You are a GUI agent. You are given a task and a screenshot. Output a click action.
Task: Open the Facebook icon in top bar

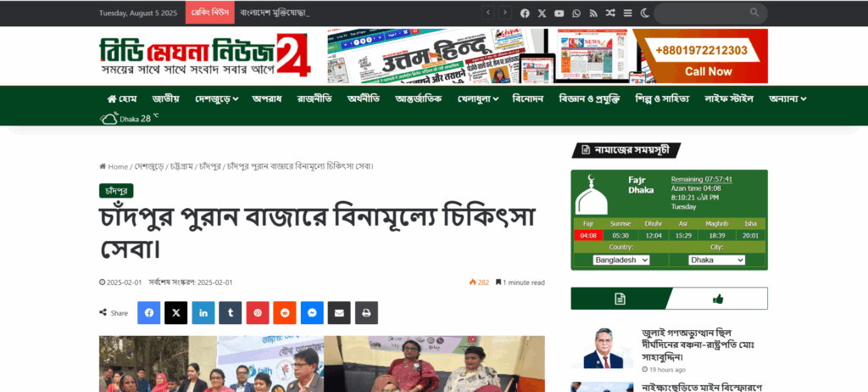pyautogui.click(x=525, y=14)
